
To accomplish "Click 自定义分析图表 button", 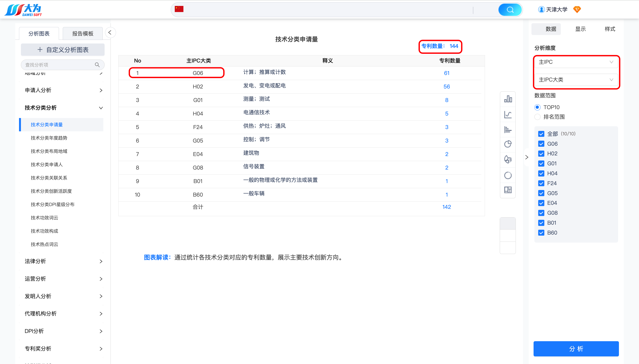I will (x=63, y=50).
